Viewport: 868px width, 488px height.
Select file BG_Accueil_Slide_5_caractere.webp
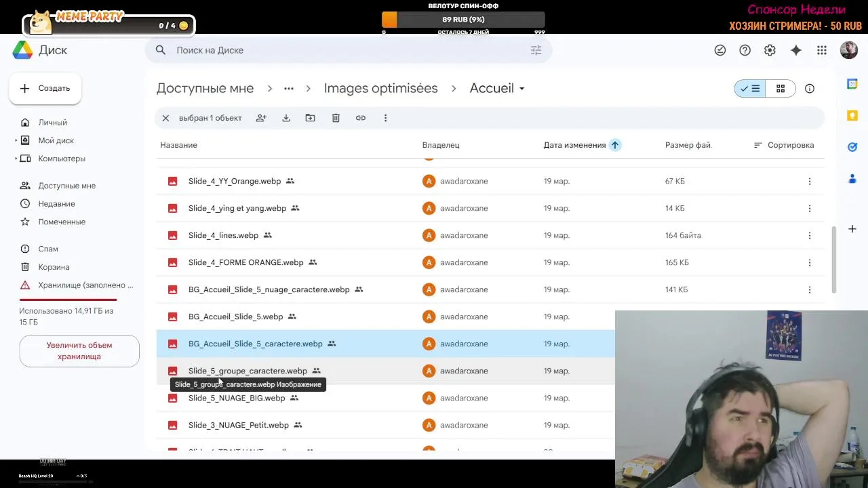(x=385, y=344)
